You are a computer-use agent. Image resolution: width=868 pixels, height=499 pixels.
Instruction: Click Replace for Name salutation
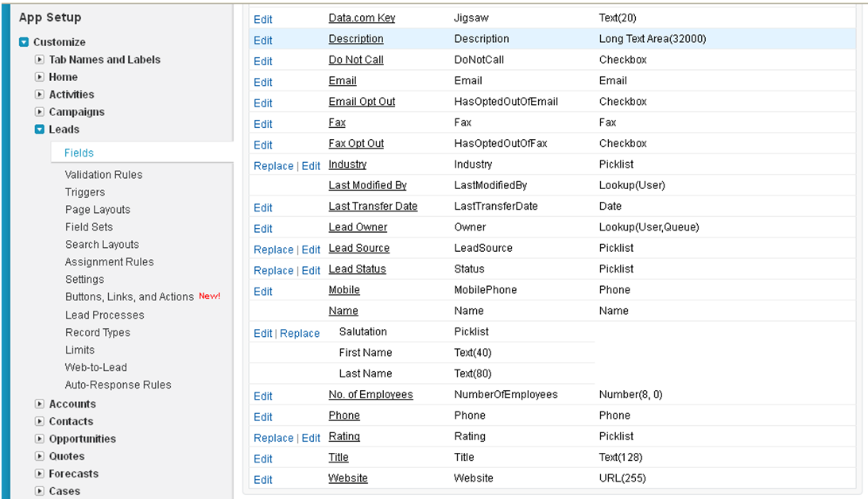[300, 334]
